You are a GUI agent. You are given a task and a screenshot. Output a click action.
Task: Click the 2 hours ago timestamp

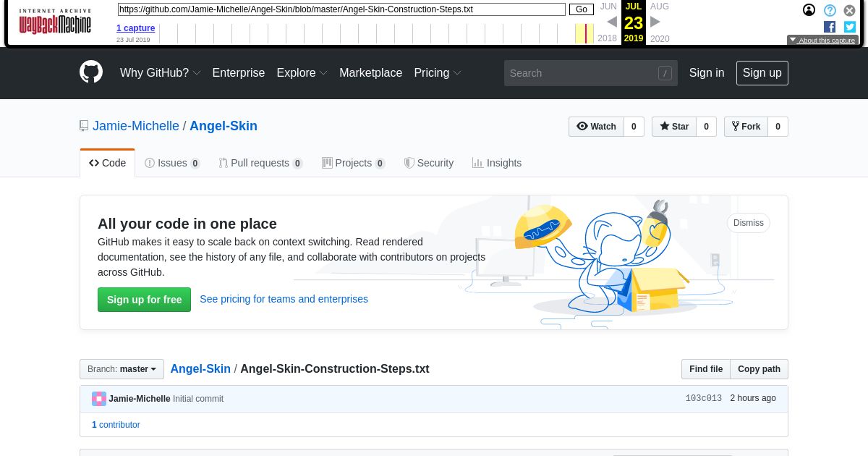click(x=753, y=399)
